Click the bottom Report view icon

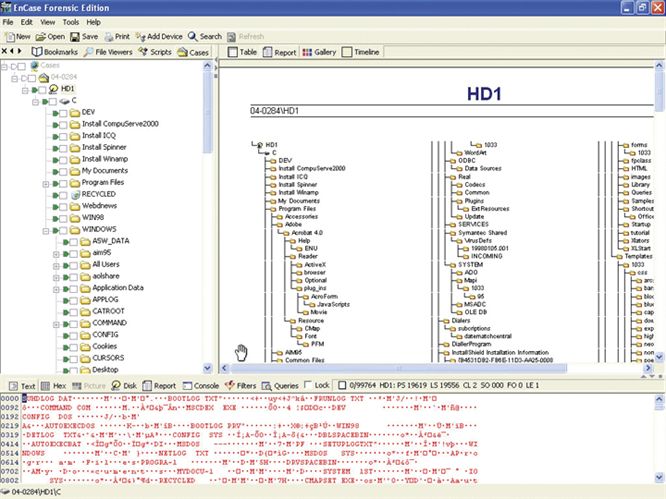click(x=147, y=386)
